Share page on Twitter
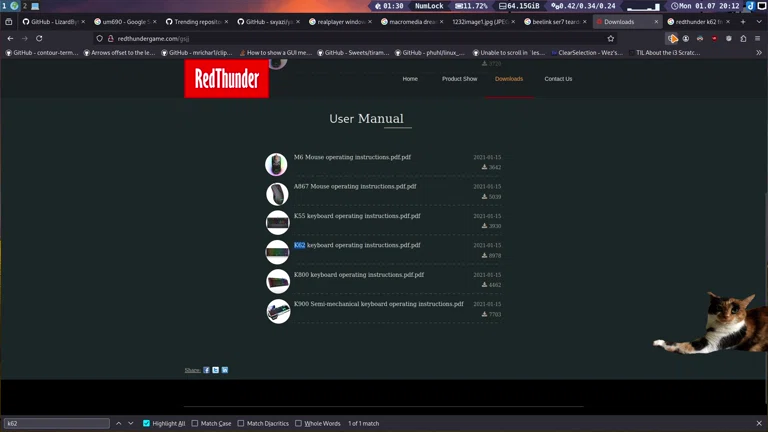 216,370
